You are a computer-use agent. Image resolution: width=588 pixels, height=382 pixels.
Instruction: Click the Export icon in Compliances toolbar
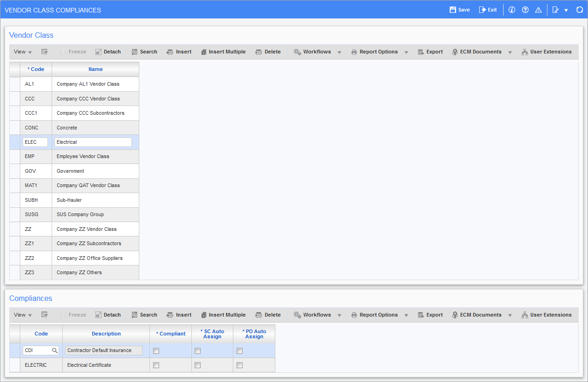tap(430, 315)
